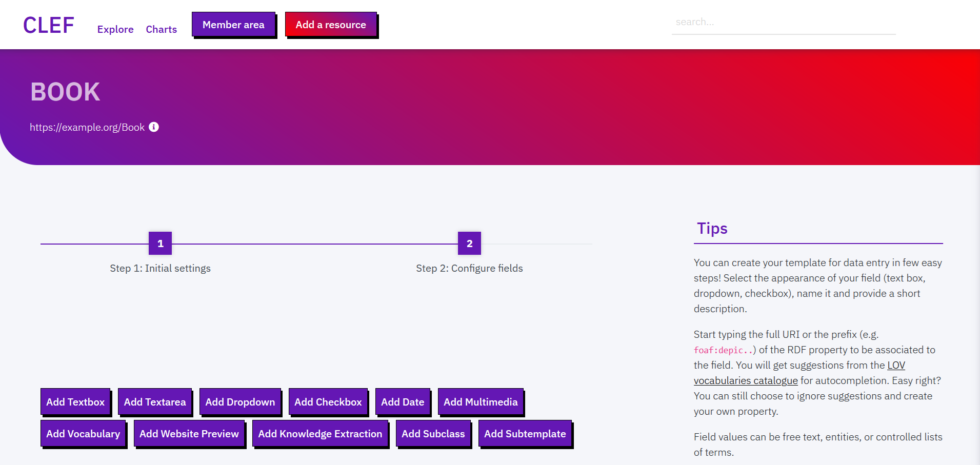Screen dimensions: 980x465
Task: Jump to step 2 Configure fields marker
Action: [469, 244]
